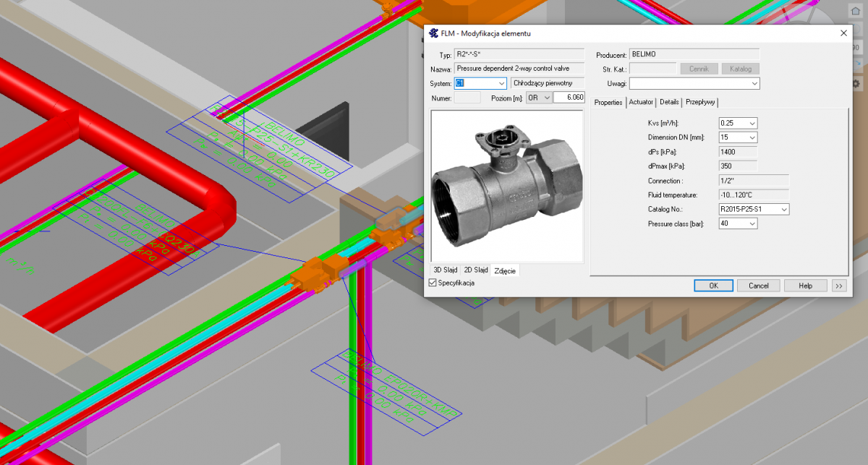Expand dialog with the >> button
868x465 pixels.
(838, 286)
